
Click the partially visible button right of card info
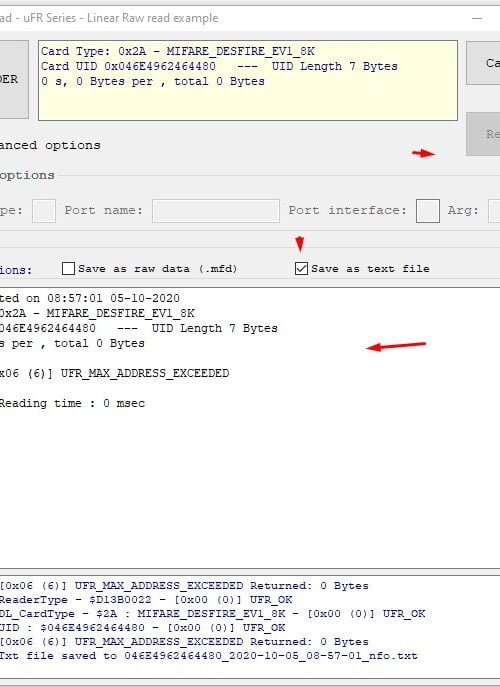pyautogui.click(x=483, y=63)
